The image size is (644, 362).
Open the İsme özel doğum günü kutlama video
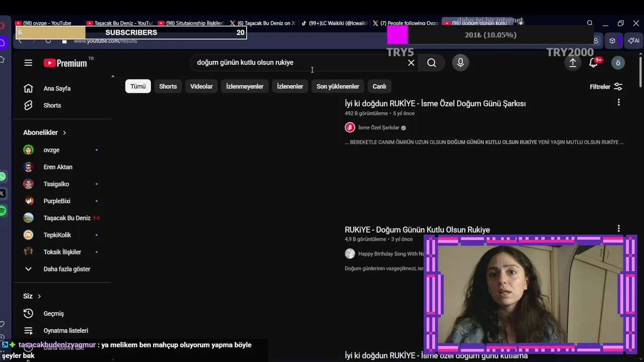point(436,356)
